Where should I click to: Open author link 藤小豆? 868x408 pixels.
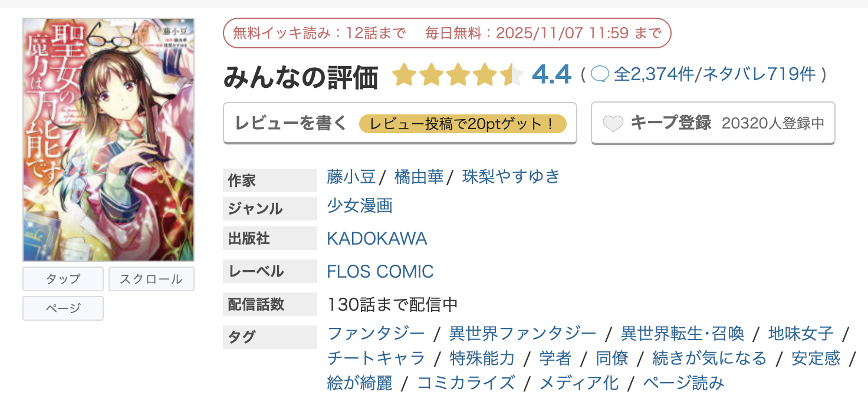tap(351, 176)
